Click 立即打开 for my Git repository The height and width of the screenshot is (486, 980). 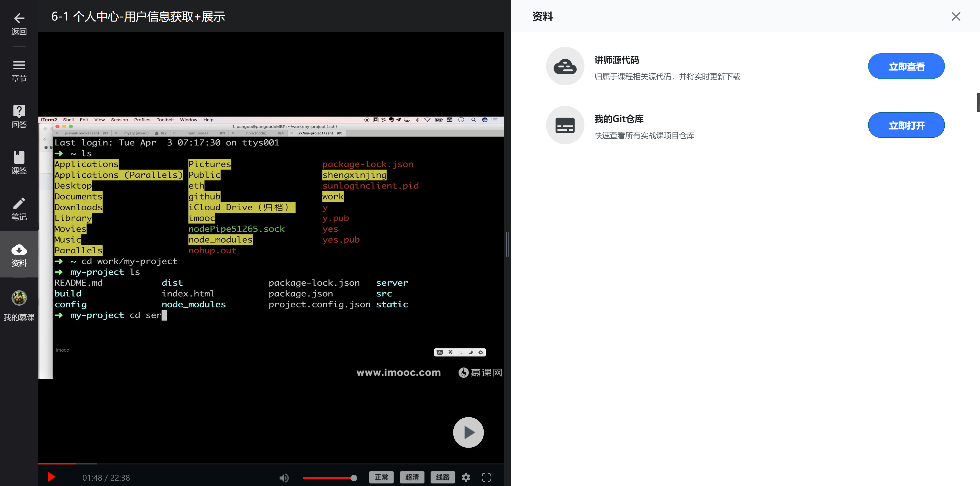[906, 125]
